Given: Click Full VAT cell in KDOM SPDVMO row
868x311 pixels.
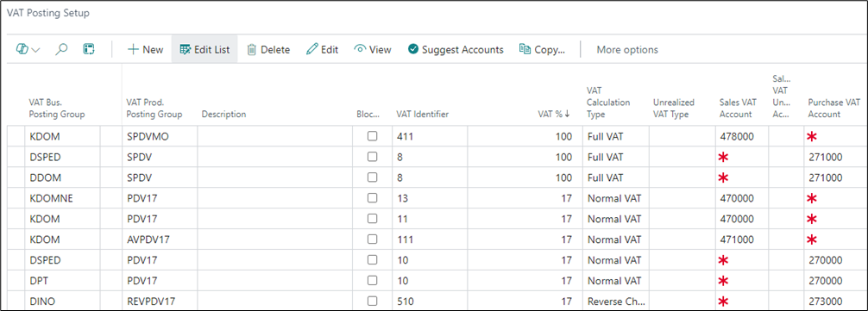Looking at the screenshot, I should pos(615,136).
